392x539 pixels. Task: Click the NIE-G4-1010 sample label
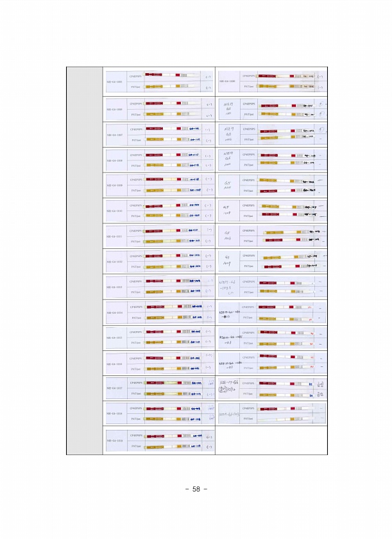click(114, 210)
